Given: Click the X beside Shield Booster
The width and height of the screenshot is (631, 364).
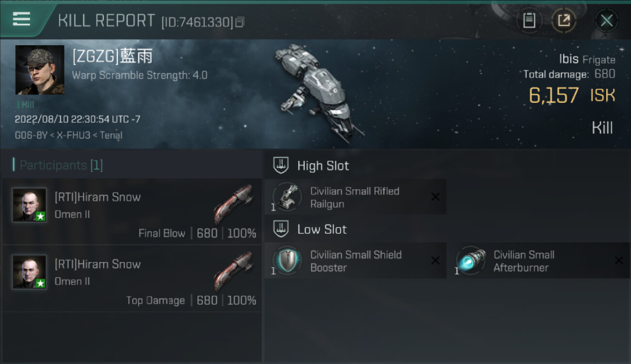Looking at the screenshot, I should 435,261.
